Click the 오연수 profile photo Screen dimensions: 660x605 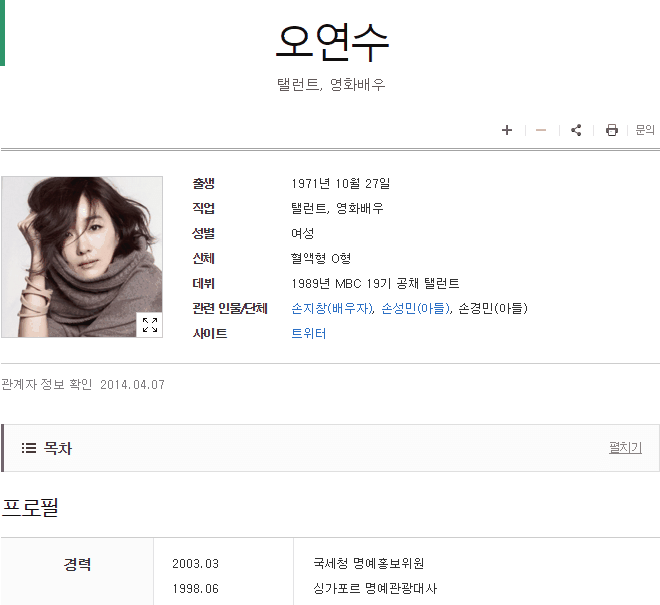point(82,257)
